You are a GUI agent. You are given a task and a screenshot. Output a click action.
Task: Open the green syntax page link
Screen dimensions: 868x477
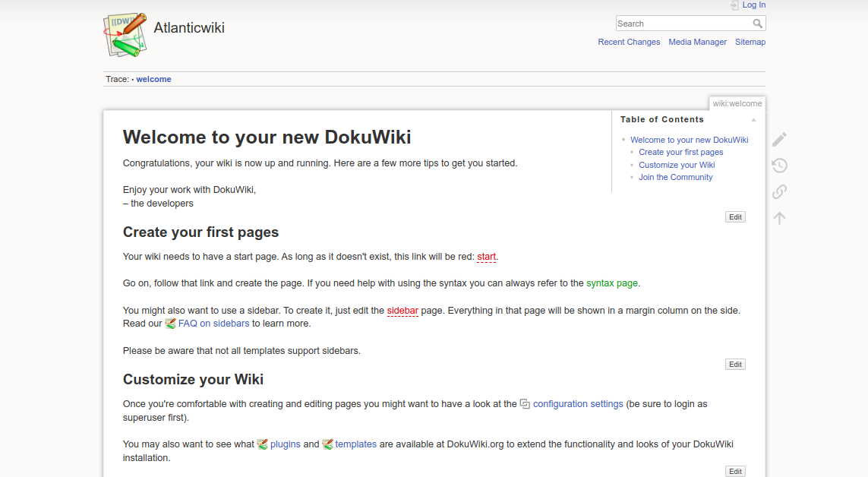tap(611, 283)
